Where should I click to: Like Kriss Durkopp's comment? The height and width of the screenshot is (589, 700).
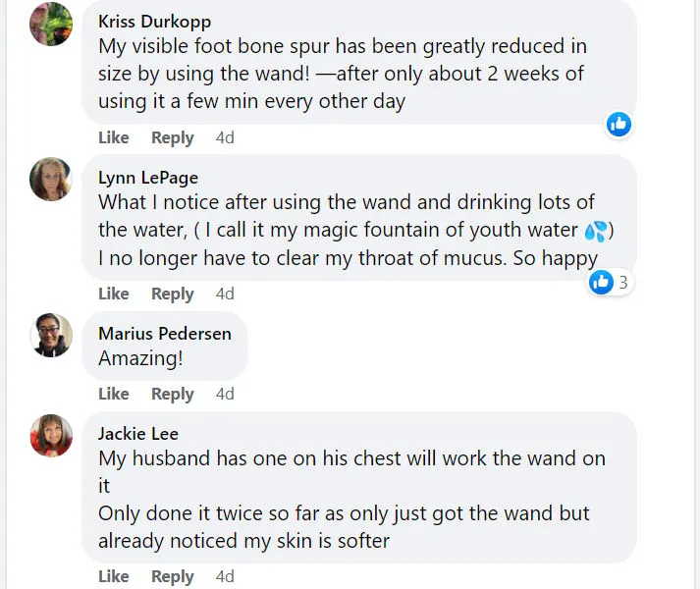(114, 137)
